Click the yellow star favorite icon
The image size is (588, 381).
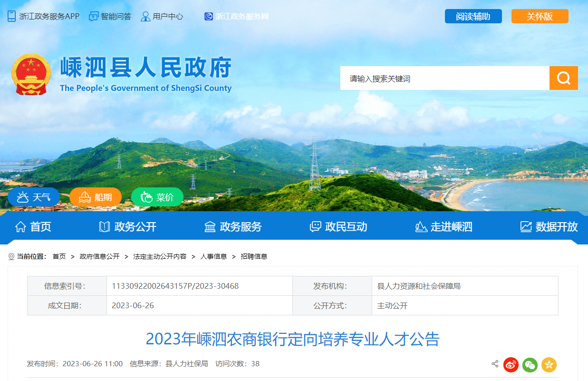point(549,364)
